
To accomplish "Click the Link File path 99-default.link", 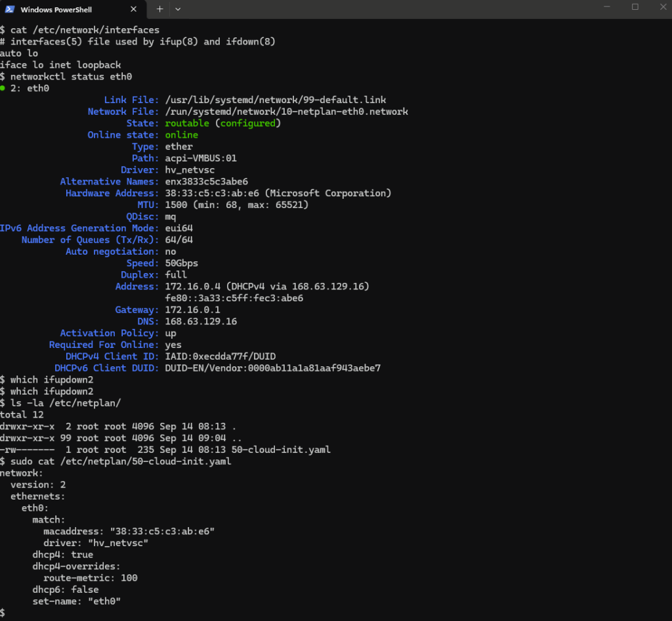I will click(x=276, y=100).
